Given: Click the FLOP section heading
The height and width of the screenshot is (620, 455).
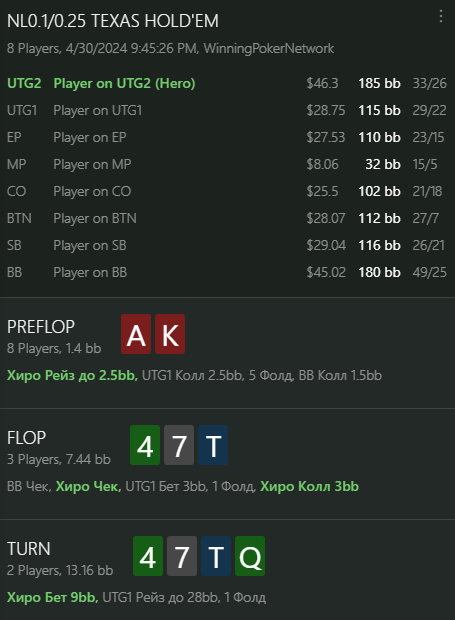Looking at the screenshot, I should point(26,438).
